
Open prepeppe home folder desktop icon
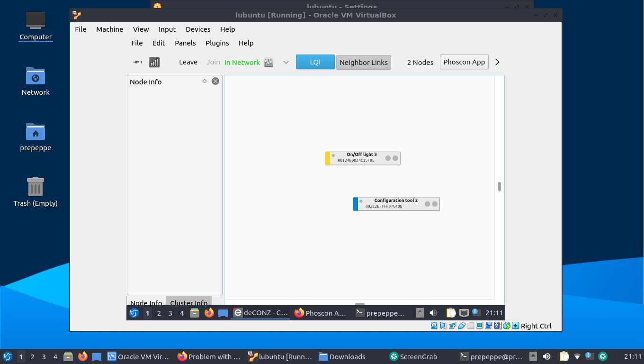pyautogui.click(x=36, y=137)
